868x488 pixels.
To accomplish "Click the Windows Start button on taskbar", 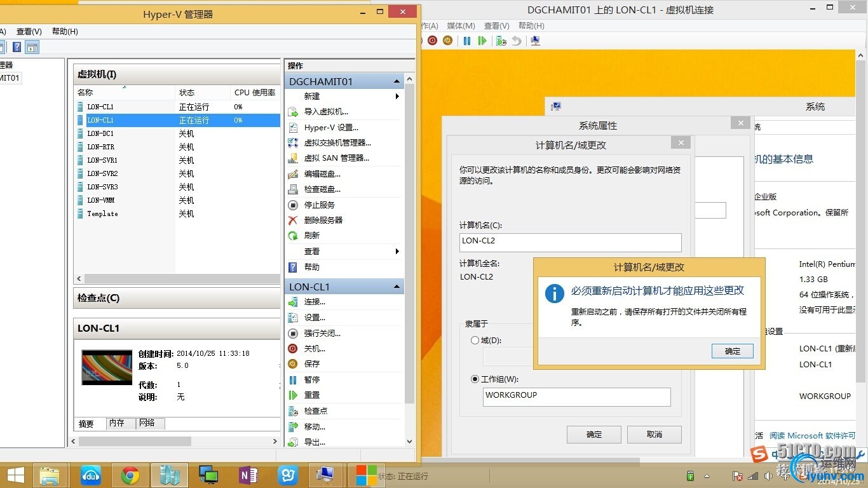I will click(15, 475).
